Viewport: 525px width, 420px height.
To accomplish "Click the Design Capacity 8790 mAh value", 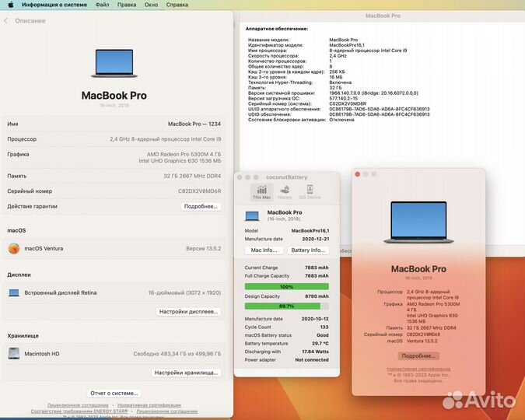I will (317, 296).
